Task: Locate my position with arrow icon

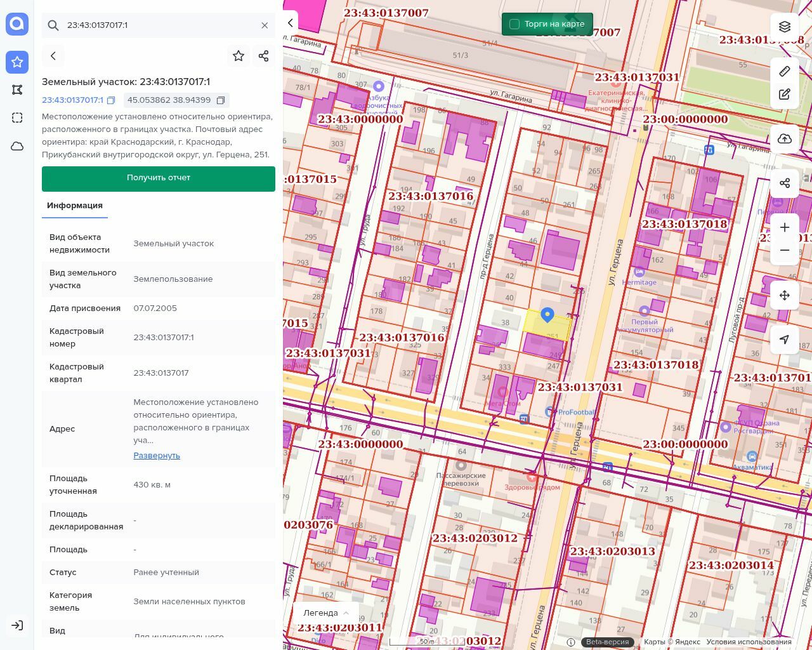Action: point(785,340)
